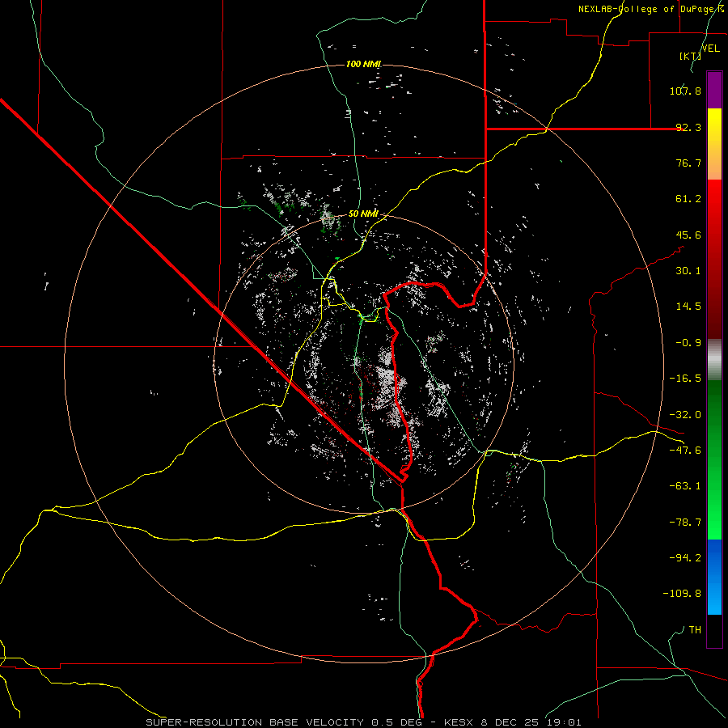Click the TH threshold label in legend
728x728 pixels.
coord(695,630)
